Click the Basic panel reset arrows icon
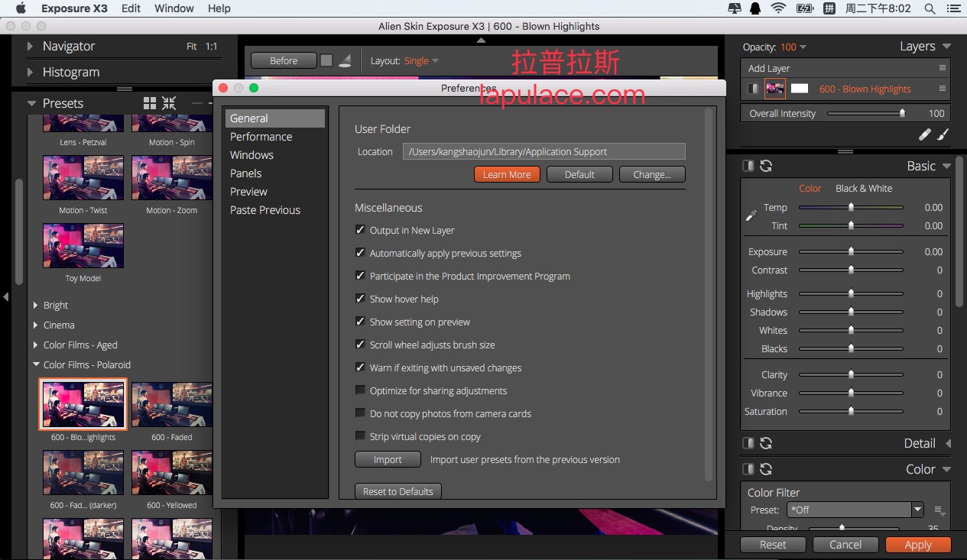Image resolution: width=967 pixels, height=560 pixels. (x=766, y=166)
